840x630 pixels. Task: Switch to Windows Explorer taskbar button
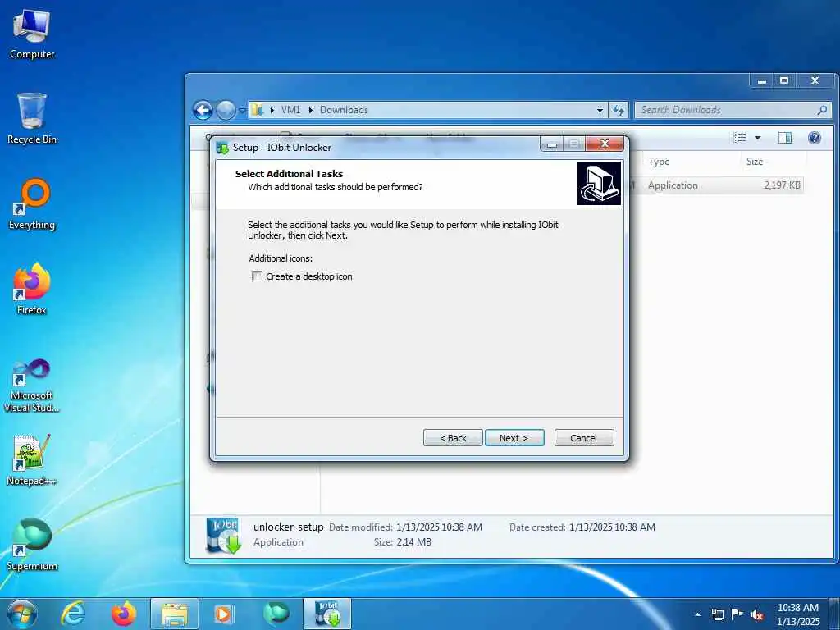coord(175,614)
